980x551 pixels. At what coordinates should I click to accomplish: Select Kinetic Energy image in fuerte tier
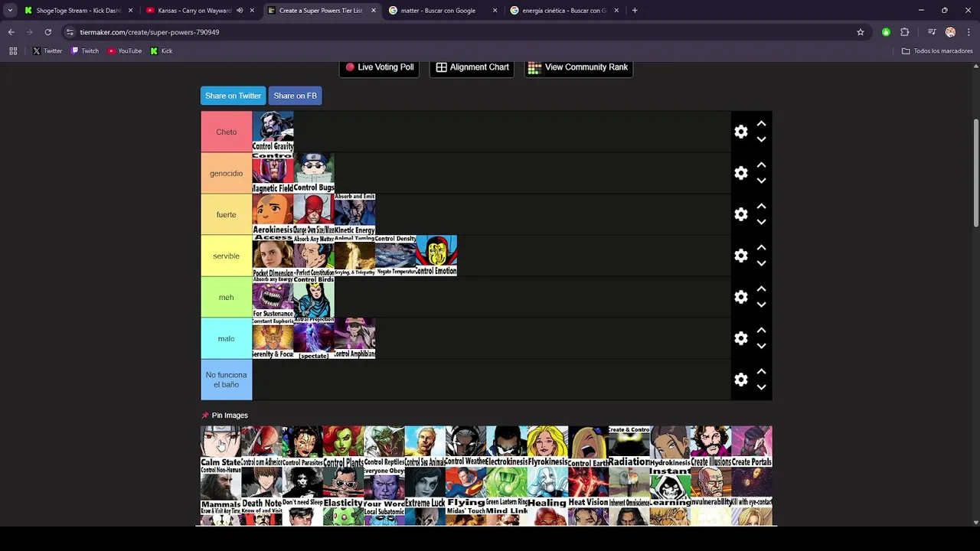[354, 214]
